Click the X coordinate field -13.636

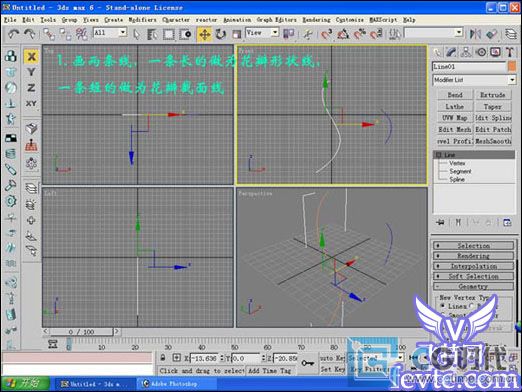pos(204,358)
